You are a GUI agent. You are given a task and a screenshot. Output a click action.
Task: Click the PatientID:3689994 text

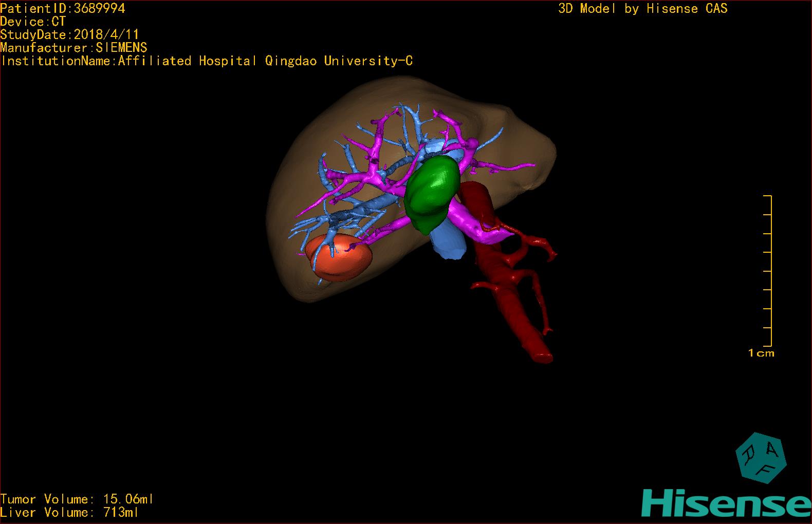[63, 8]
